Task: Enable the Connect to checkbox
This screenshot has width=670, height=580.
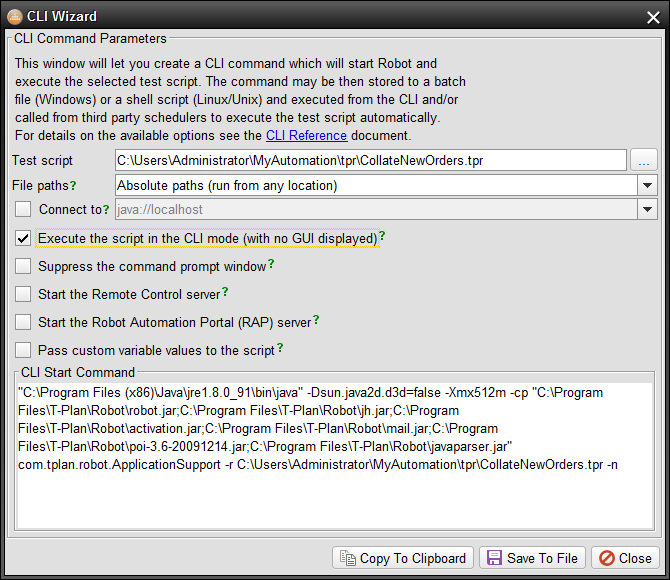Action: 23,210
